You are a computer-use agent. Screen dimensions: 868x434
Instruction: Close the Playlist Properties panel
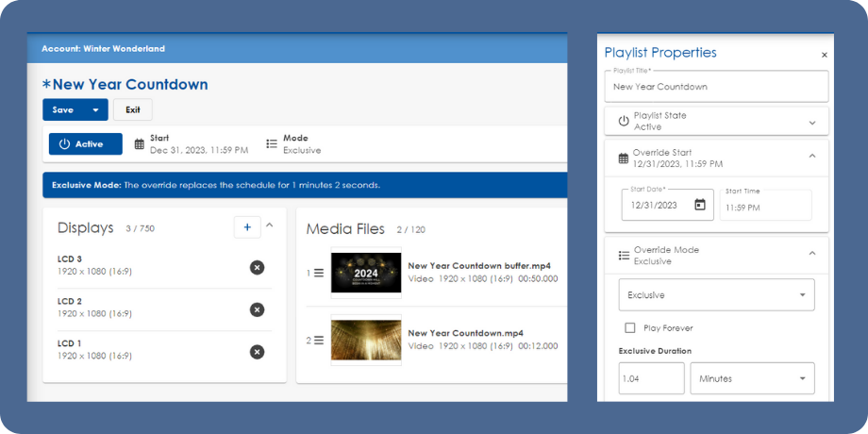tap(824, 55)
